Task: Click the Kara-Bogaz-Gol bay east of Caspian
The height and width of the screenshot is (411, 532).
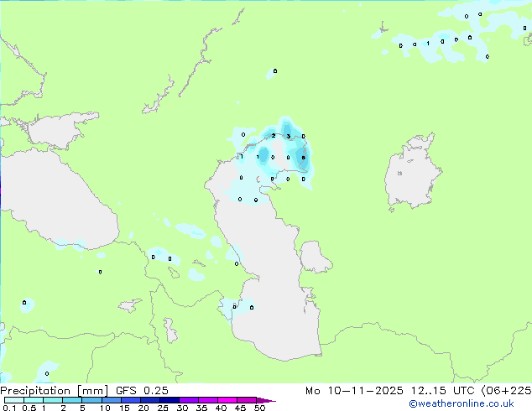Action: (x=314, y=256)
